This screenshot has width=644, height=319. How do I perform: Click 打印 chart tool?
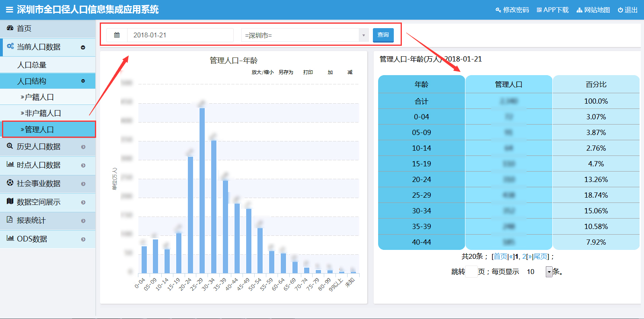[308, 72]
